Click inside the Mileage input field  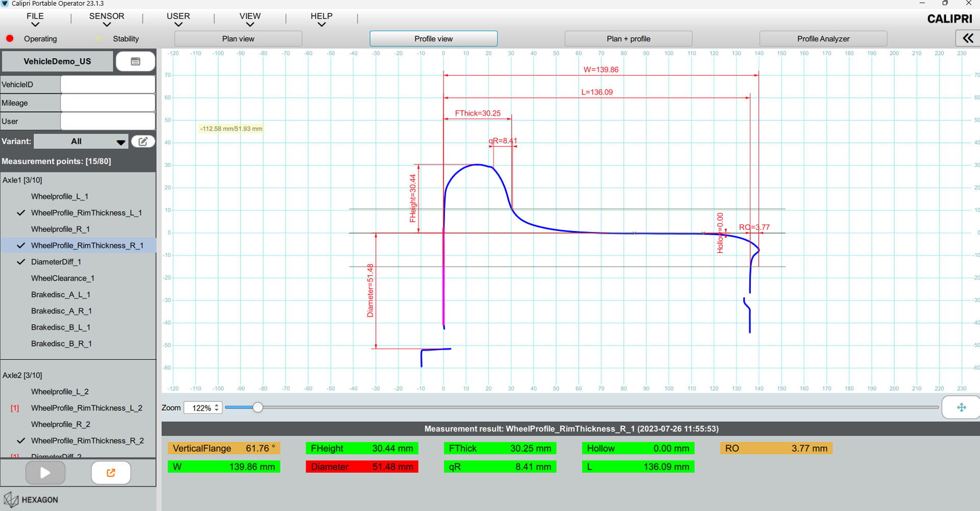(x=108, y=103)
